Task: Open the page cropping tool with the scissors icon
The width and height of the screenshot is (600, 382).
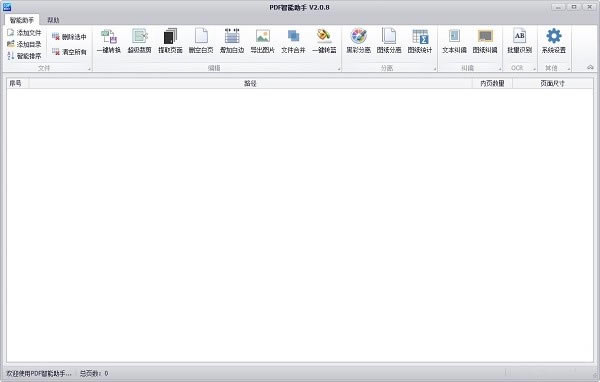Action: [140, 41]
